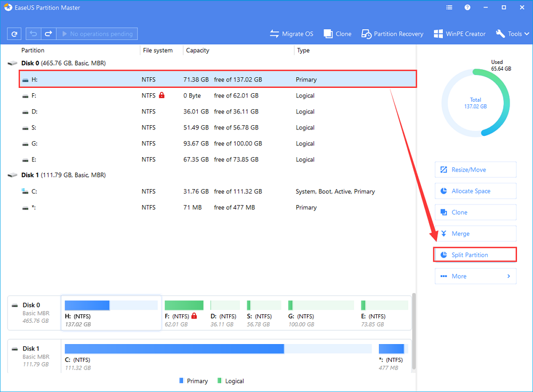Click the refresh disk icon

[x=14, y=34]
